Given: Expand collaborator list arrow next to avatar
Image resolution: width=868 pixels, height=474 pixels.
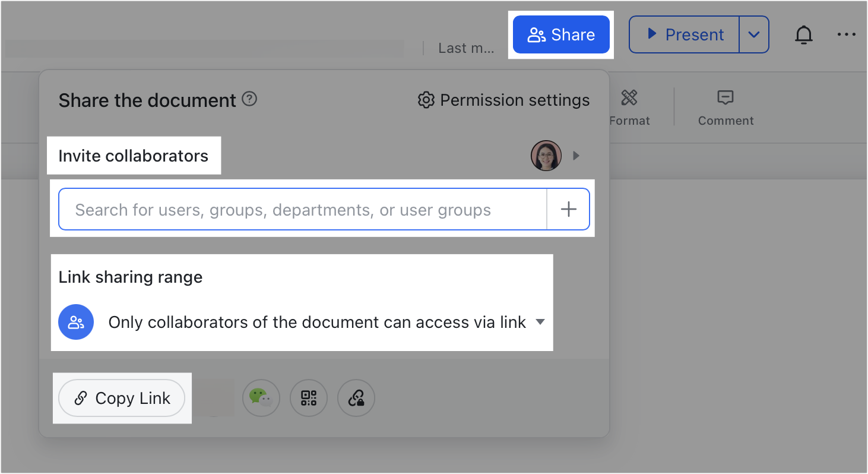Looking at the screenshot, I should (575, 156).
